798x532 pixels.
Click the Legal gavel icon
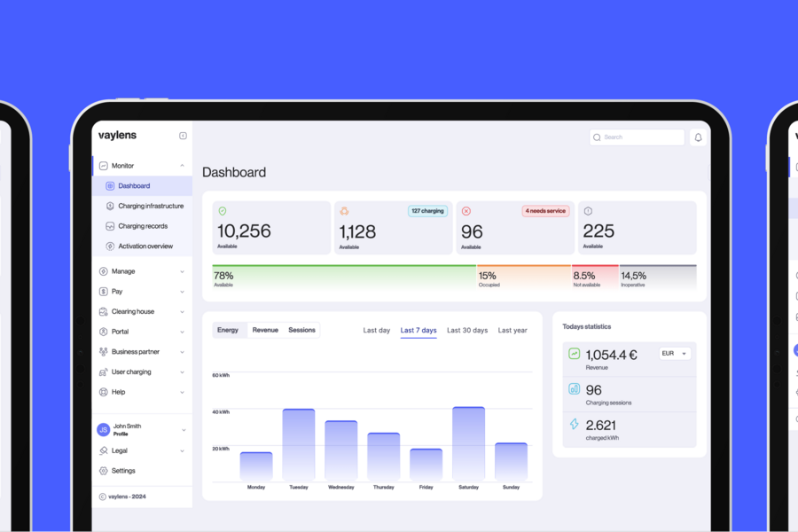pos(104,450)
